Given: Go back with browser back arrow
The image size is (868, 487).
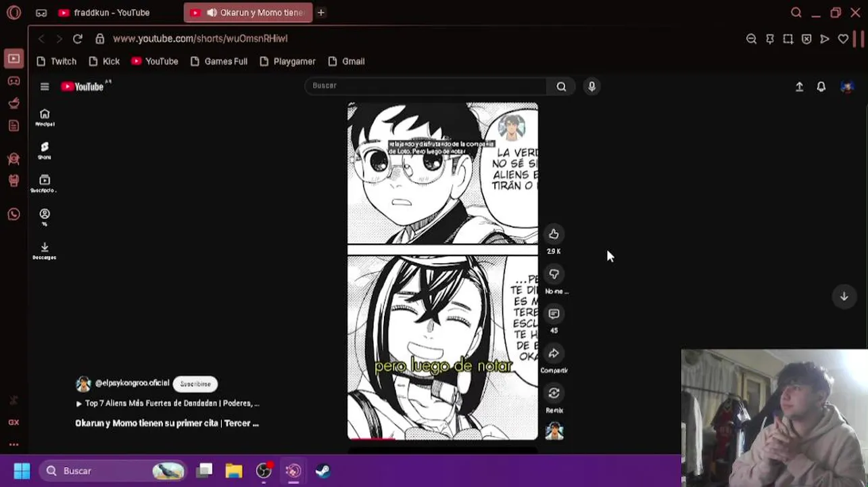Looking at the screenshot, I should 41,39.
